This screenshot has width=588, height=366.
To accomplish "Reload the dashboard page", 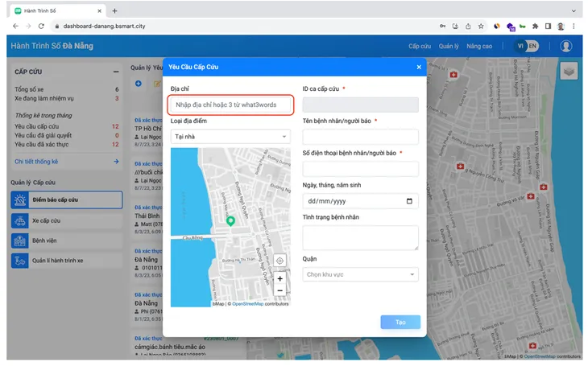I will click(x=41, y=27).
